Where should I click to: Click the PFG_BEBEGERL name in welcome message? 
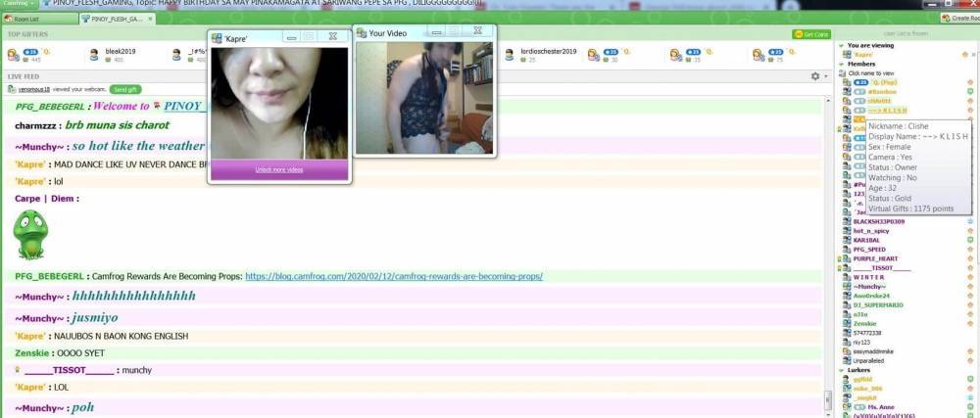(x=49, y=107)
